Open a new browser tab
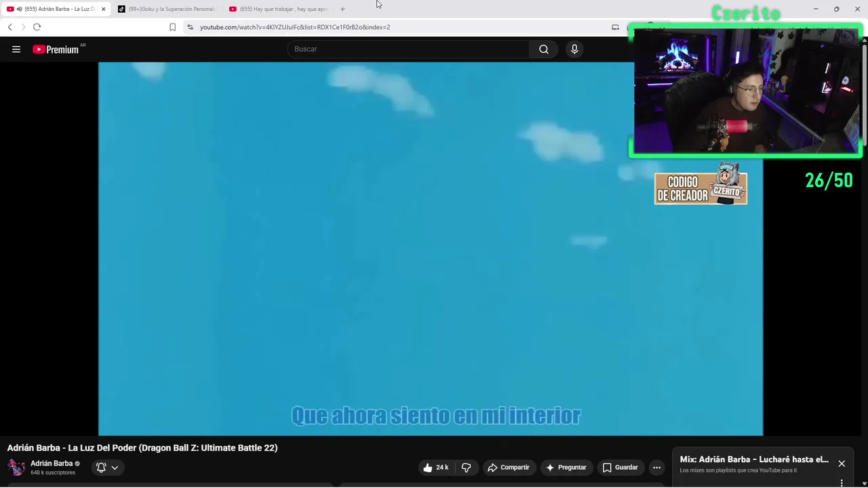 pos(342,9)
